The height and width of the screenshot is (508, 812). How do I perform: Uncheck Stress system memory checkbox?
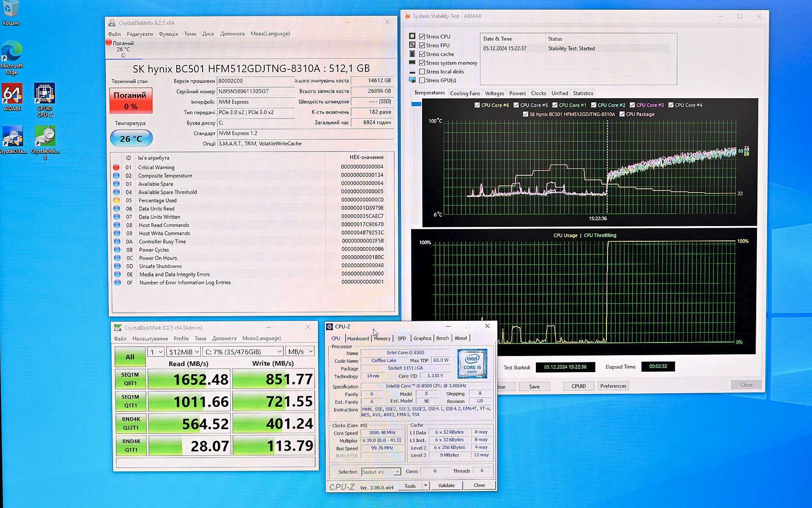pyautogui.click(x=422, y=63)
